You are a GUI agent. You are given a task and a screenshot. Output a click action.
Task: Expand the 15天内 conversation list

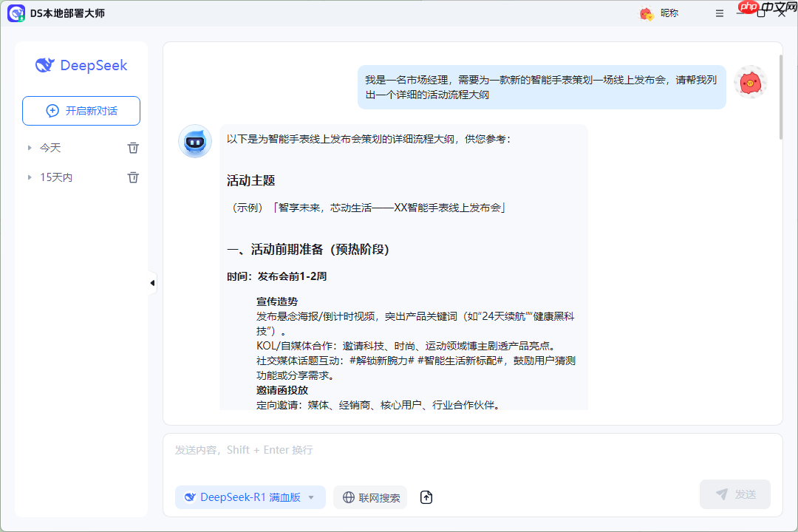click(x=30, y=177)
